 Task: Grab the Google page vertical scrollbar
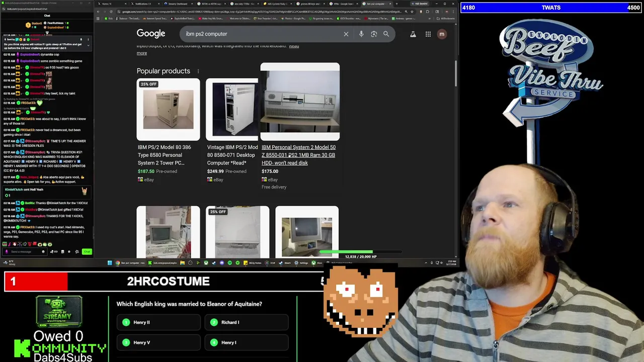456,73
